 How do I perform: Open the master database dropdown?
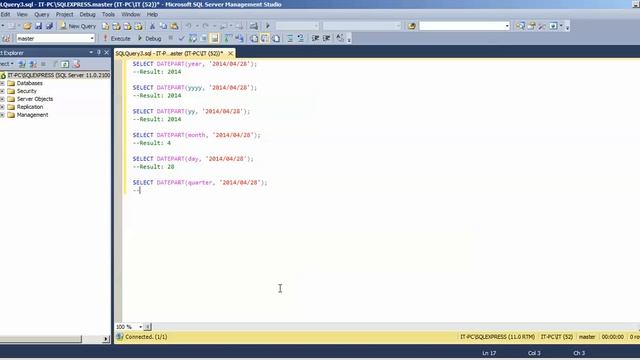pyautogui.click(x=92, y=38)
